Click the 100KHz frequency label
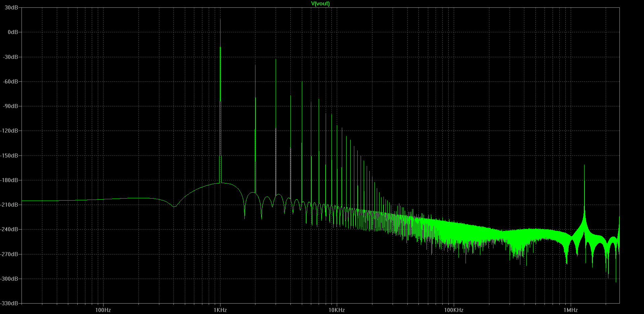Image resolution: width=644 pixels, height=314 pixels. point(454,310)
